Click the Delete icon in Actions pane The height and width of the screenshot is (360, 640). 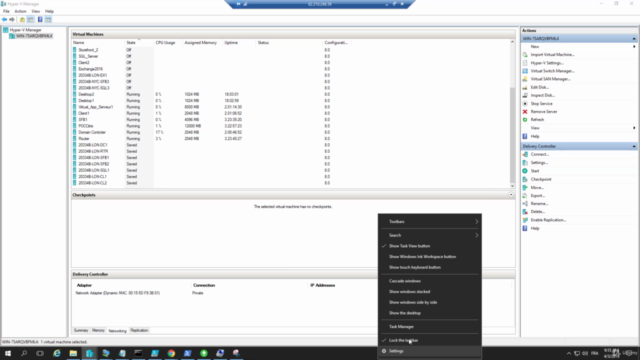525,212
